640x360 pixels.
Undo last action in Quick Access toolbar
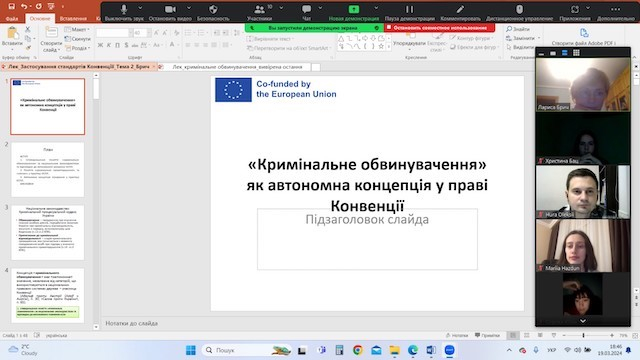(x=24, y=6)
